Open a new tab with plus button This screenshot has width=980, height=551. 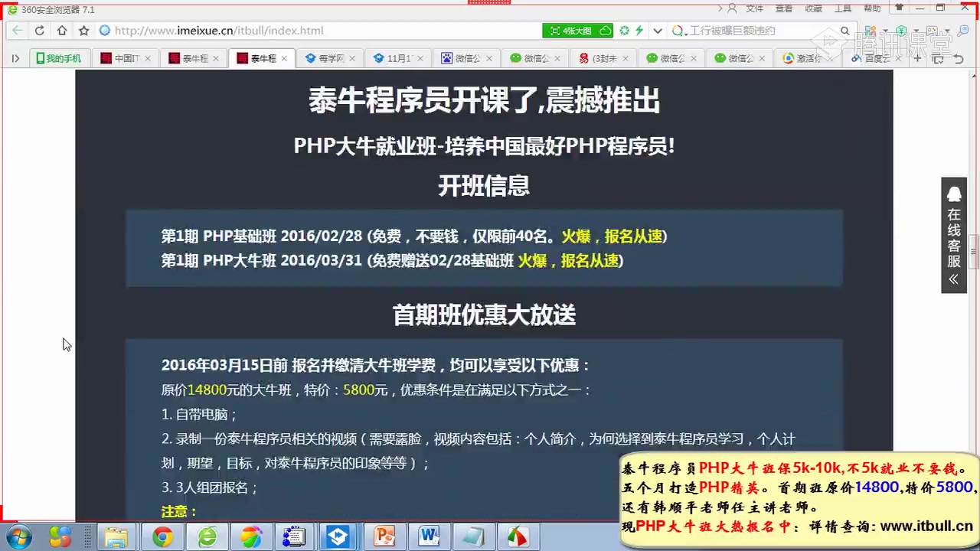918,58
